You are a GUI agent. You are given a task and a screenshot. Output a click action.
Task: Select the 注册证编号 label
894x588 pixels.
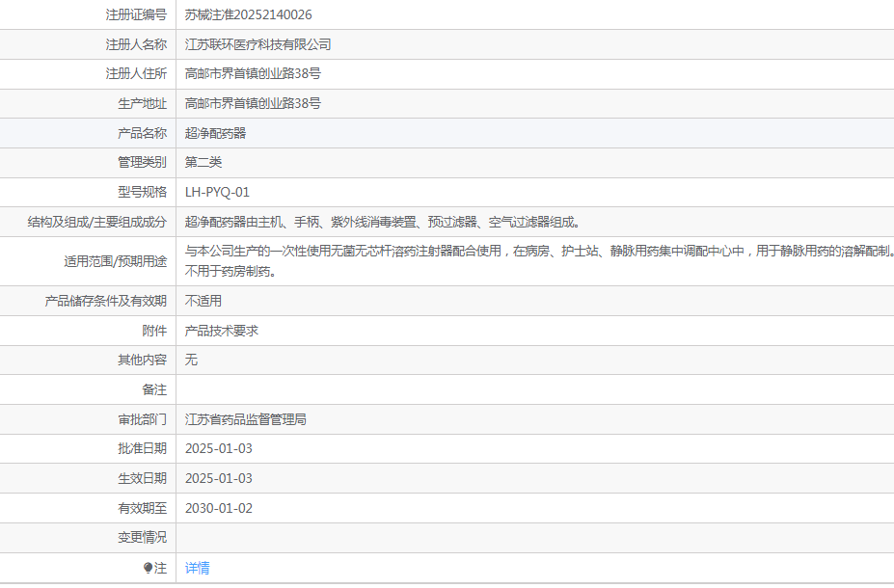(136, 14)
